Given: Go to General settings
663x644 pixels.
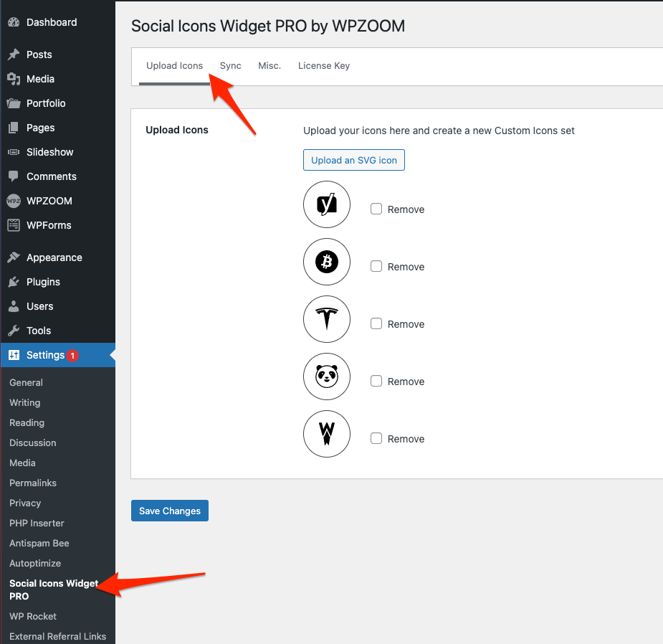Looking at the screenshot, I should coord(27,382).
